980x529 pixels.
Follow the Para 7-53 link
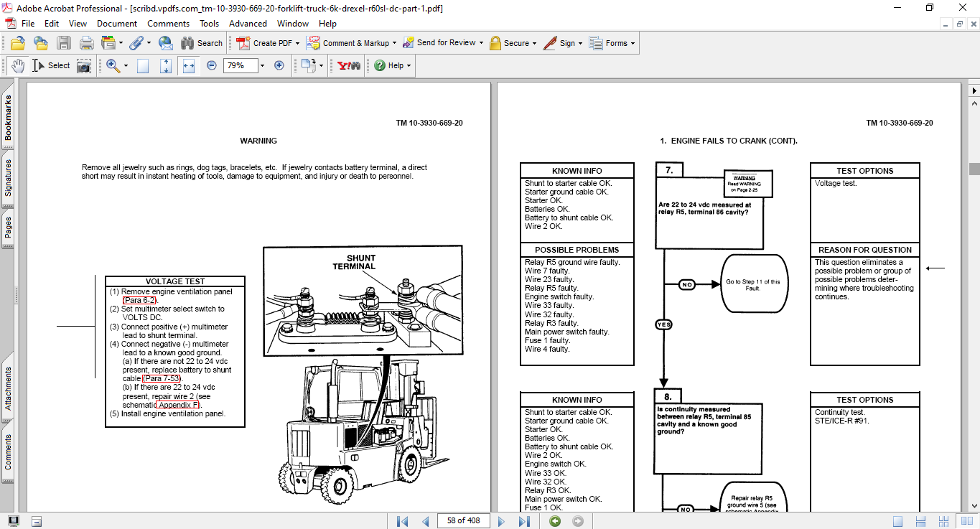click(x=162, y=378)
